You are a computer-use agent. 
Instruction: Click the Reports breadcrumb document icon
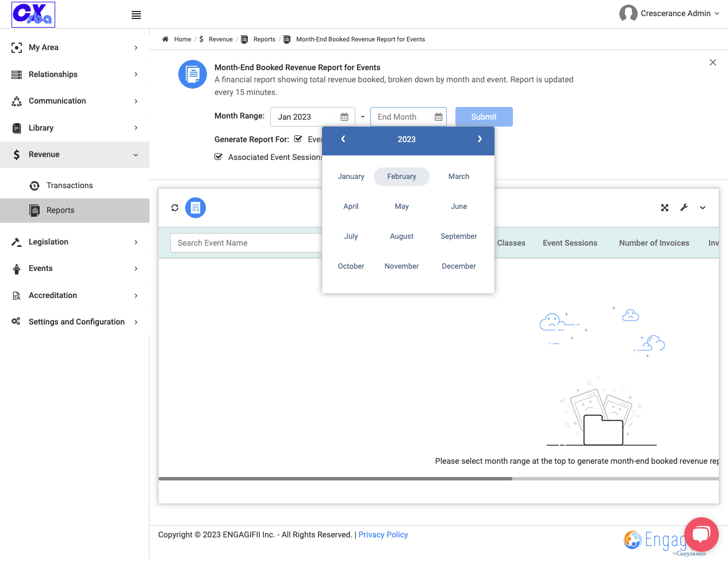pyautogui.click(x=244, y=39)
